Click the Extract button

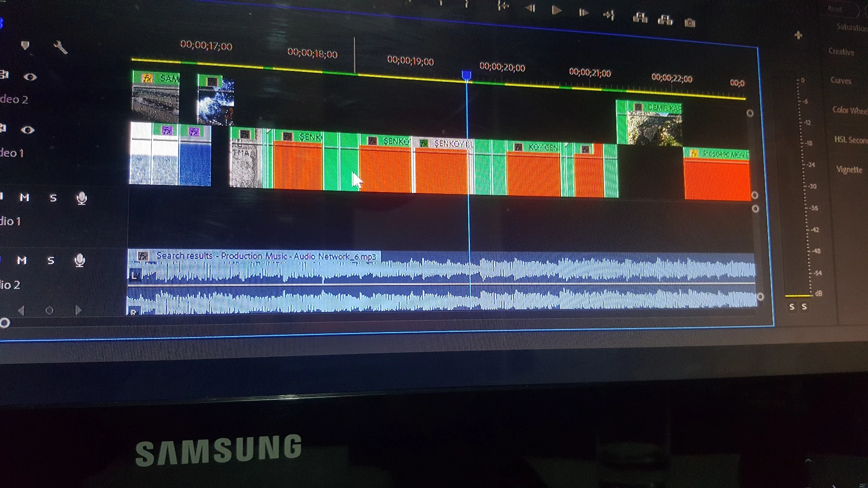point(665,20)
